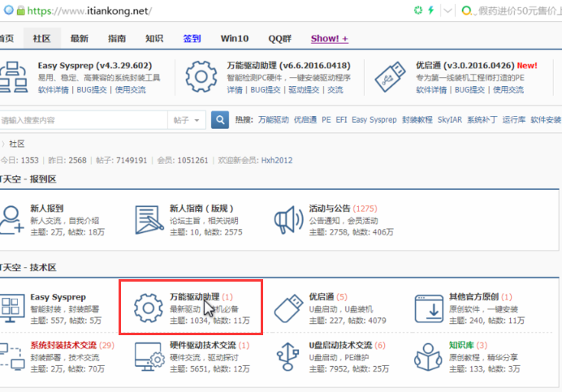
Task: Click the 活动与公告 megaphone icon
Action: pyautogui.click(x=288, y=219)
